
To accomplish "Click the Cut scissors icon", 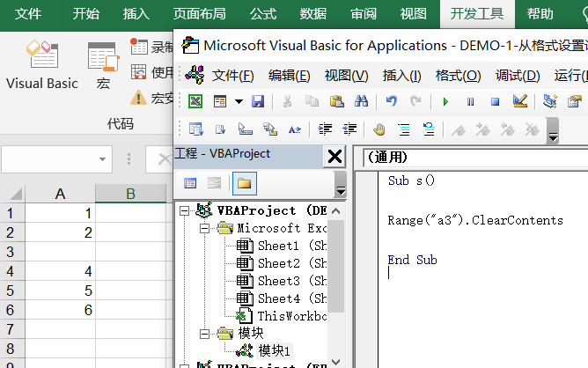I will click(287, 101).
